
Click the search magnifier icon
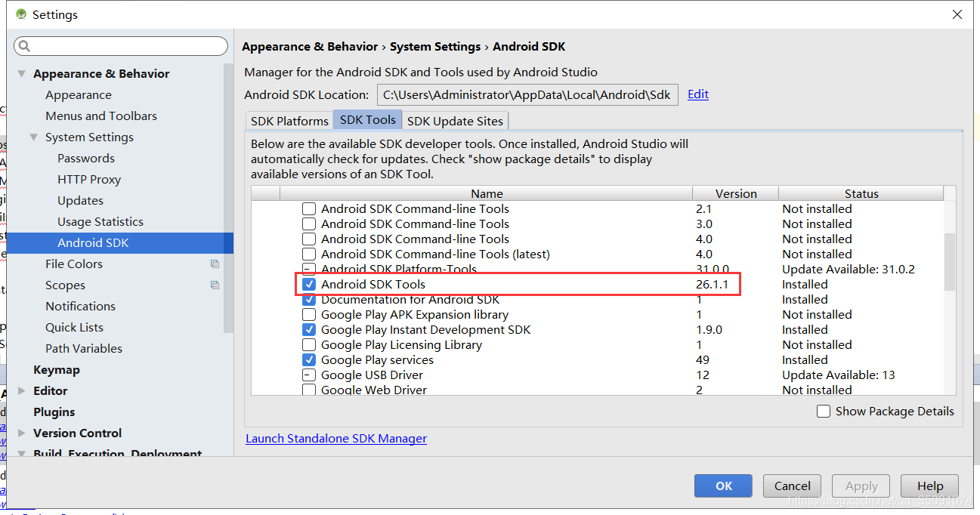[24, 46]
